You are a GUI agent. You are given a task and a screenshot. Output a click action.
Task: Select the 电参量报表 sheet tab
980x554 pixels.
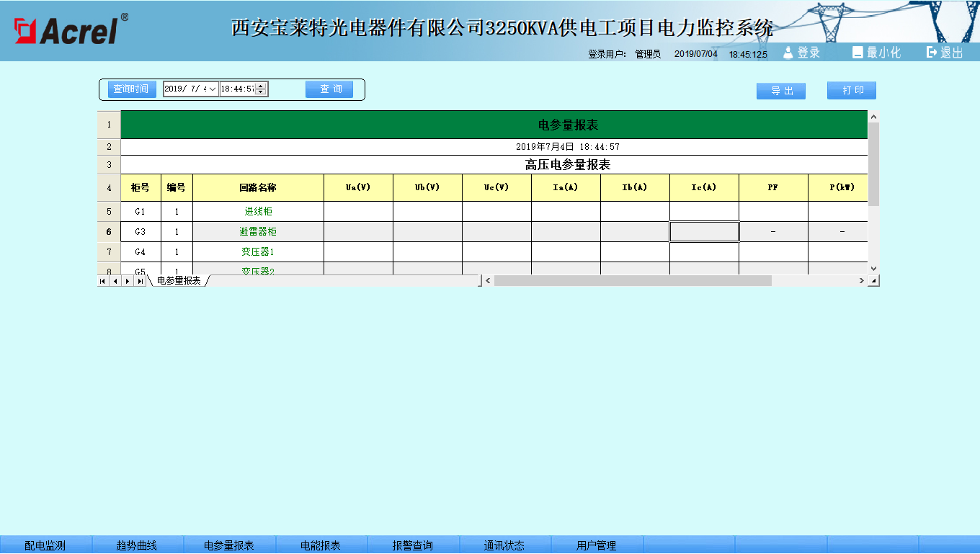pos(179,281)
